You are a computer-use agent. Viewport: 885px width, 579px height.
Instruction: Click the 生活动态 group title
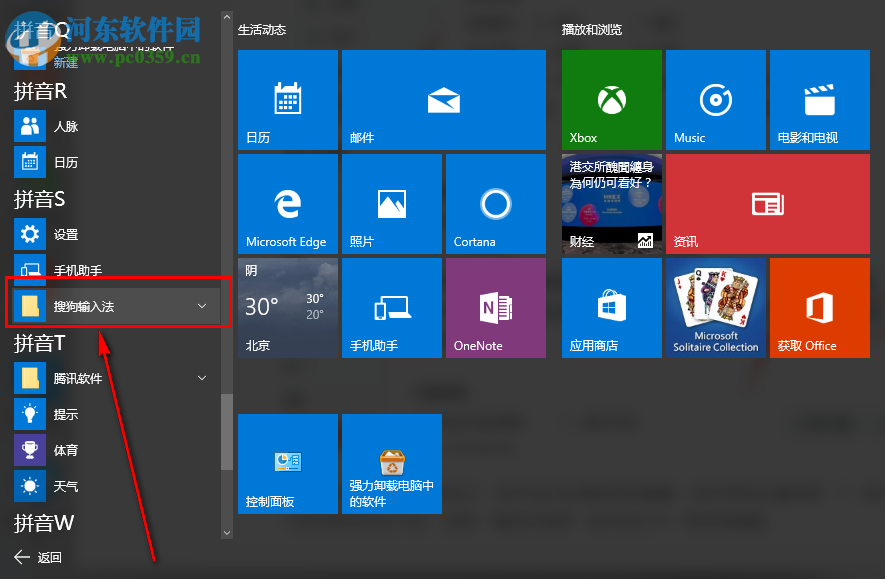point(262,30)
